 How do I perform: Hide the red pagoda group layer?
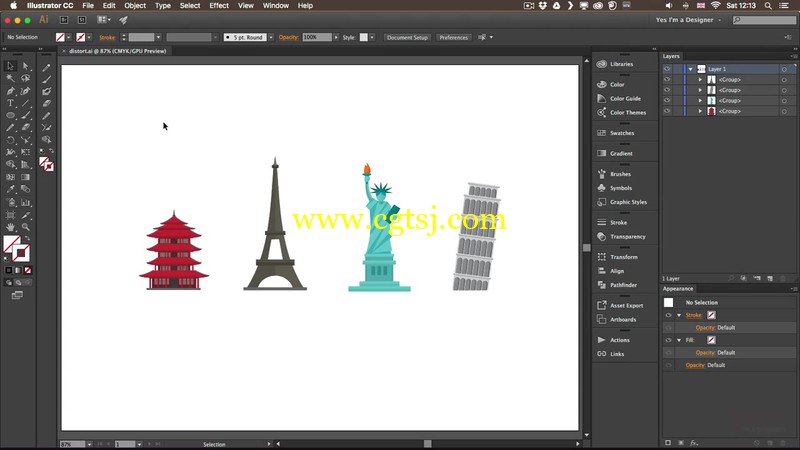pos(667,111)
